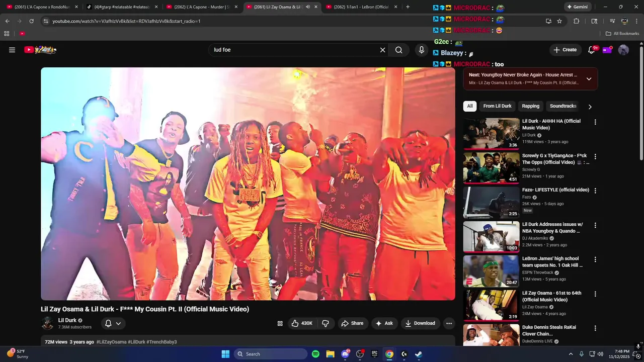Switch to L'A Capone - Murder tab

pos(202,7)
